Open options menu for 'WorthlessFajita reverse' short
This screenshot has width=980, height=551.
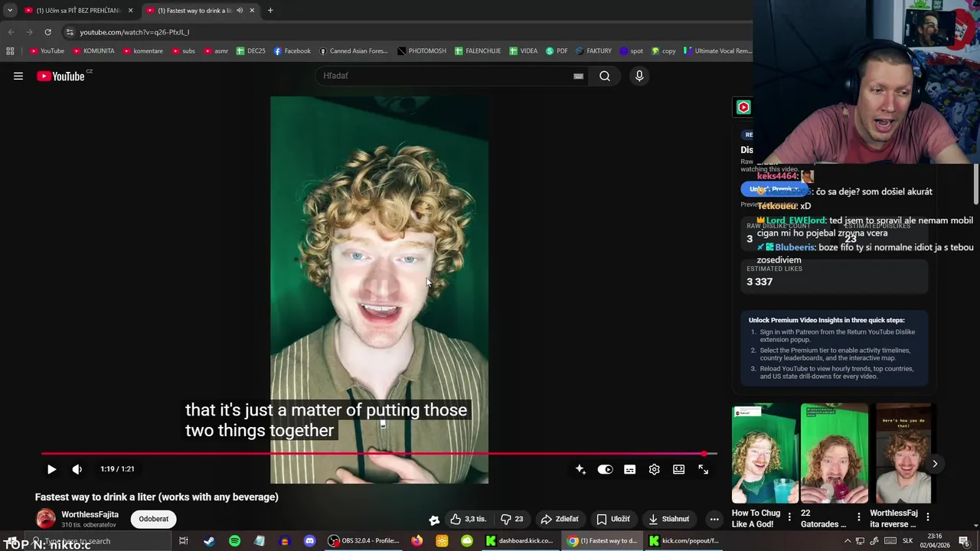pos(928,517)
